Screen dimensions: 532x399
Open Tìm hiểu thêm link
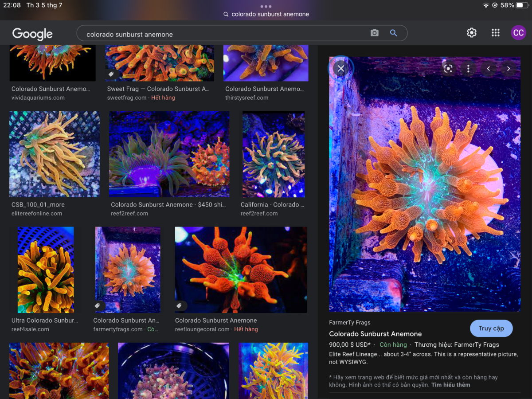tap(451, 385)
